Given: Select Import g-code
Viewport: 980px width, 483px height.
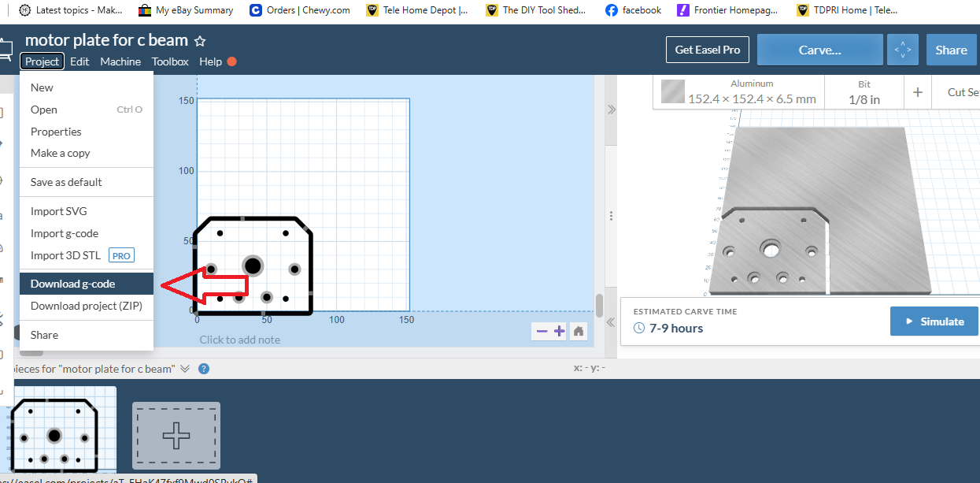Looking at the screenshot, I should tap(87, 233).
